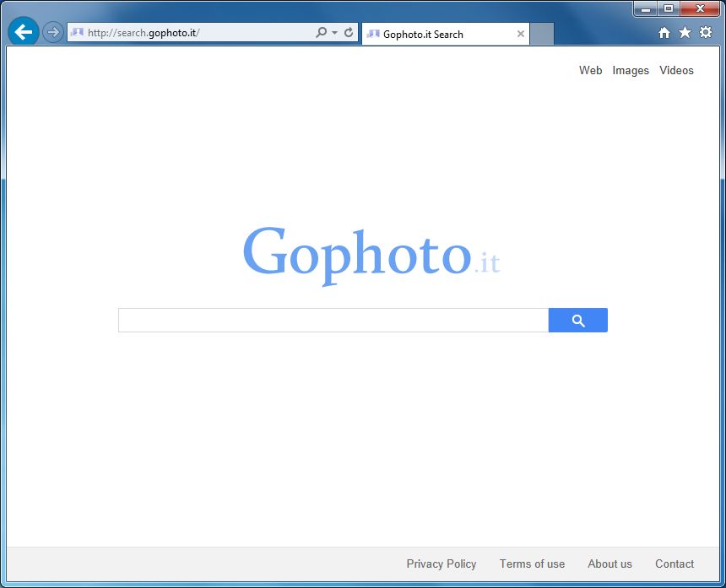Click the site favicon in the address bar

tap(77, 32)
